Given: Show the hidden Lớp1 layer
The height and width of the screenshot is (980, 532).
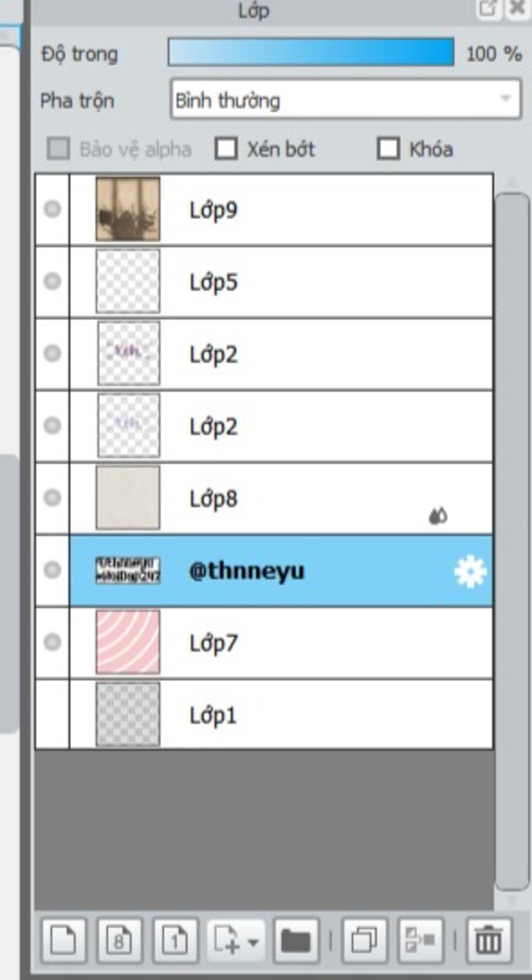Looking at the screenshot, I should (x=52, y=714).
